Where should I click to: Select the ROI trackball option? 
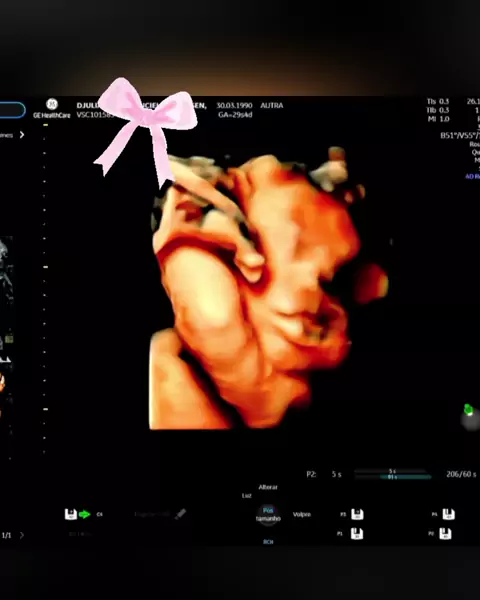[268, 541]
